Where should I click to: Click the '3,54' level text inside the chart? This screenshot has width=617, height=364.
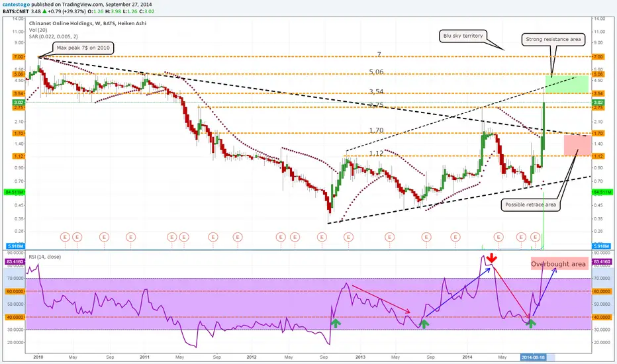point(376,91)
